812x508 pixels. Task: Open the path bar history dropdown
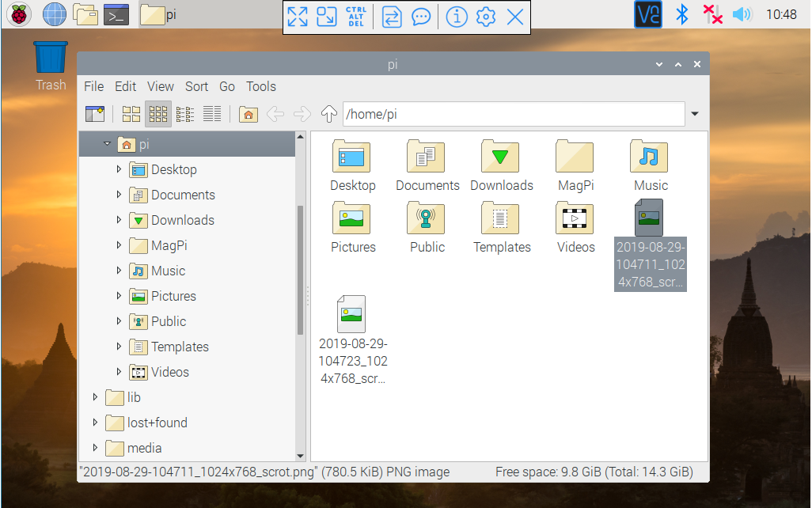click(x=695, y=113)
